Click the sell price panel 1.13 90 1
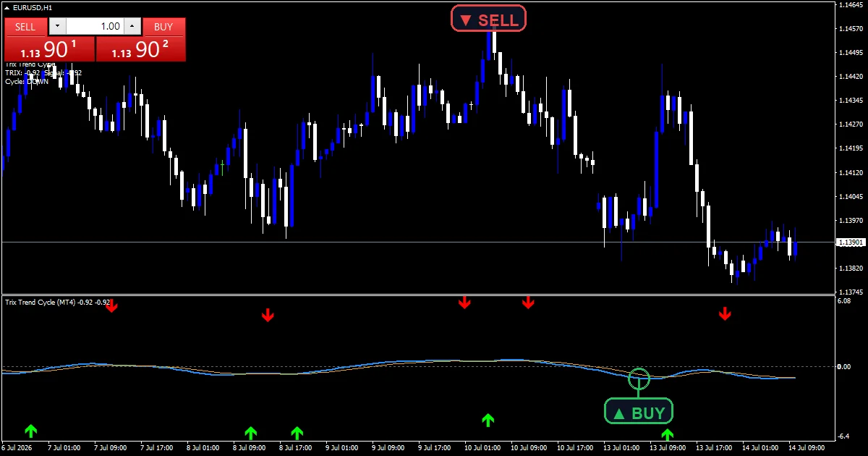 (49, 49)
